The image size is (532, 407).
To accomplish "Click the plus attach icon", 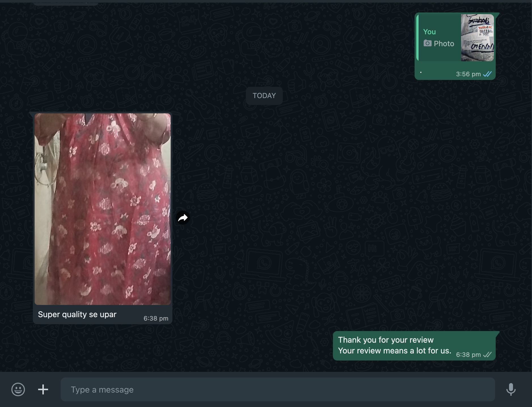I will (x=43, y=389).
